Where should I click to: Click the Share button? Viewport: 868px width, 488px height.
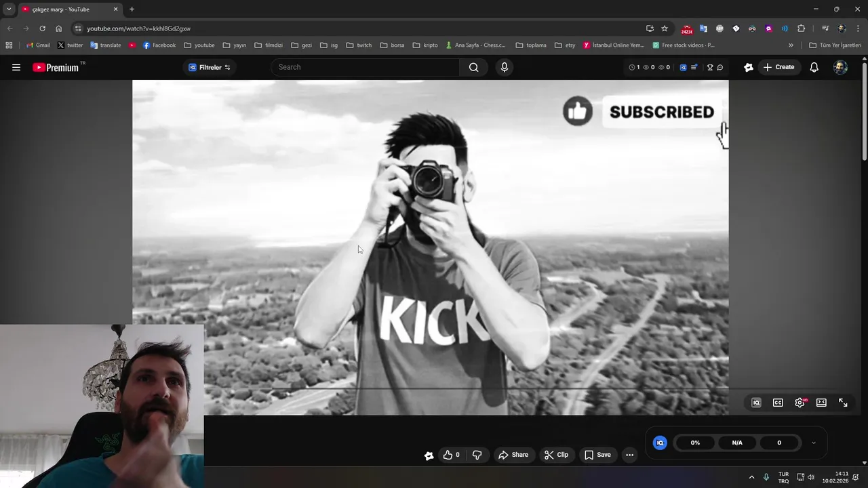pyautogui.click(x=513, y=455)
